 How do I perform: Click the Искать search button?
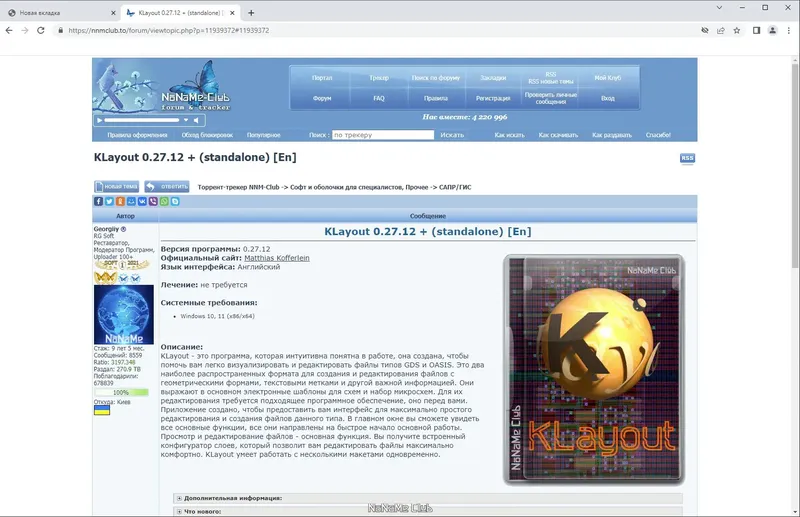tap(452, 135)
